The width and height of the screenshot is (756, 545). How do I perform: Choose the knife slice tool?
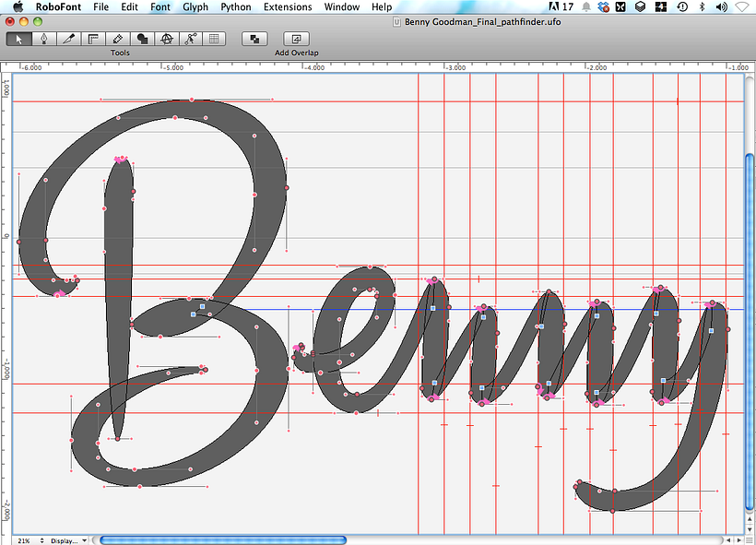pyautogui.click(x=67, y=40)
